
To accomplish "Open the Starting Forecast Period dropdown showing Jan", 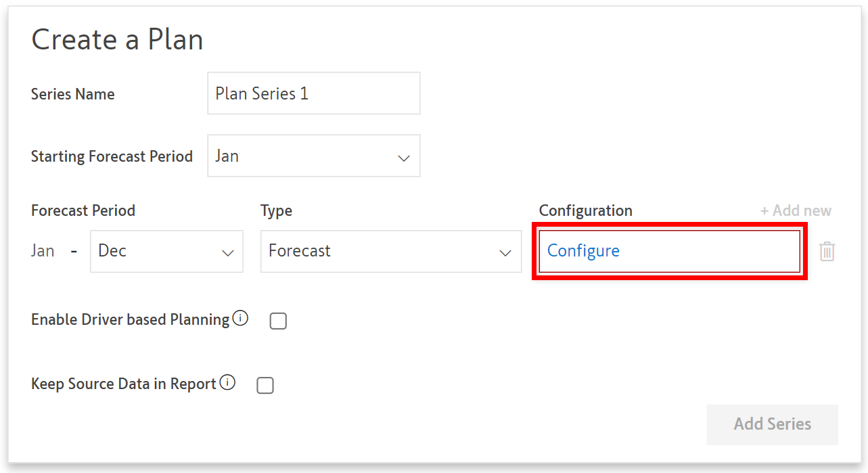I will pos(313,156).
